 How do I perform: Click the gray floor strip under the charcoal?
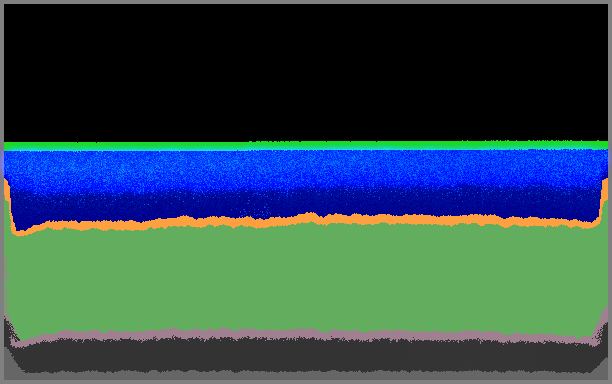[x=306, y=375]
